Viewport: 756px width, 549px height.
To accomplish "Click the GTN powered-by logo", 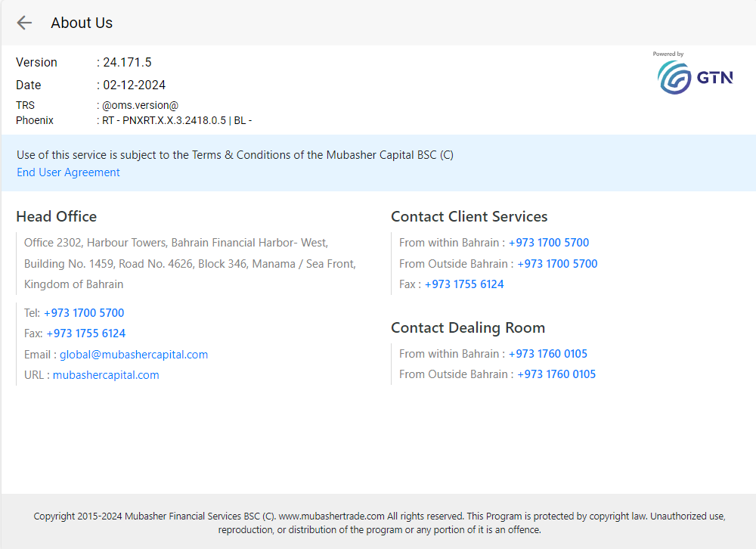I will (695, 77).
